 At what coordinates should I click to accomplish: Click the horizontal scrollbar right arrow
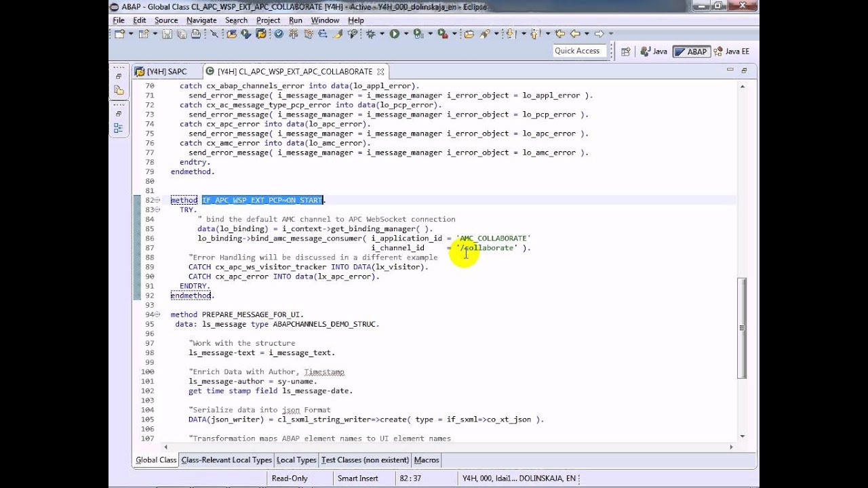[x=730, y=447]
